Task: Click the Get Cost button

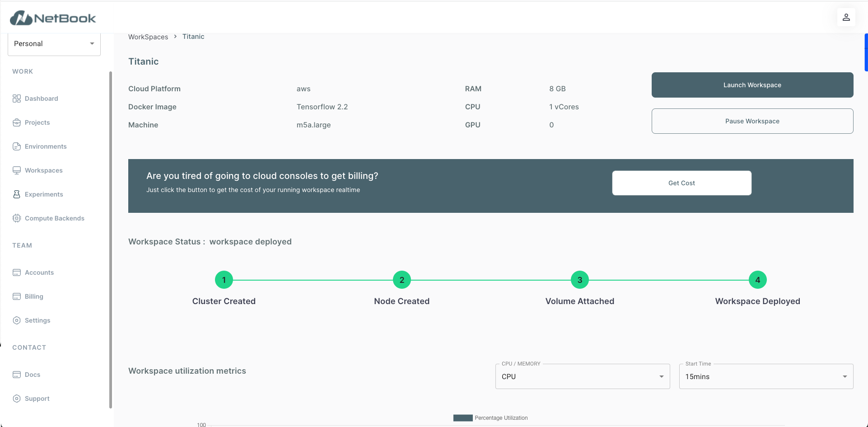Action: [x=681, y=183]
